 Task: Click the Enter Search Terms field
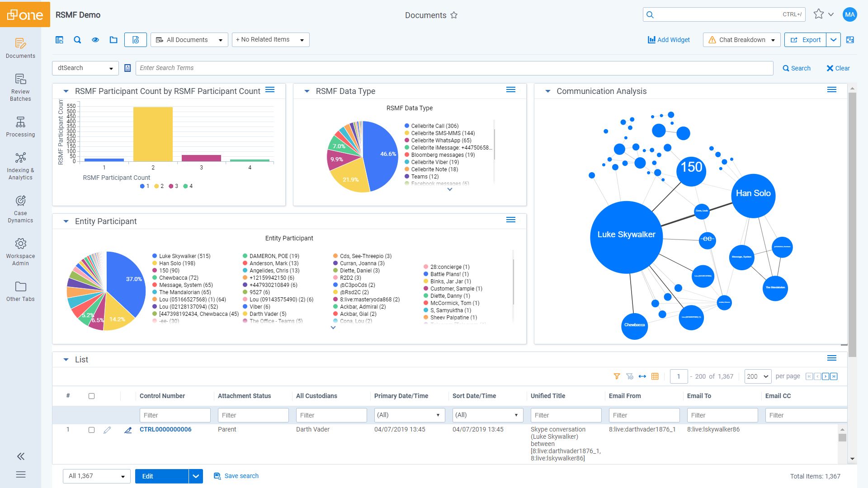pyautogui.click(x=454, y=68)
